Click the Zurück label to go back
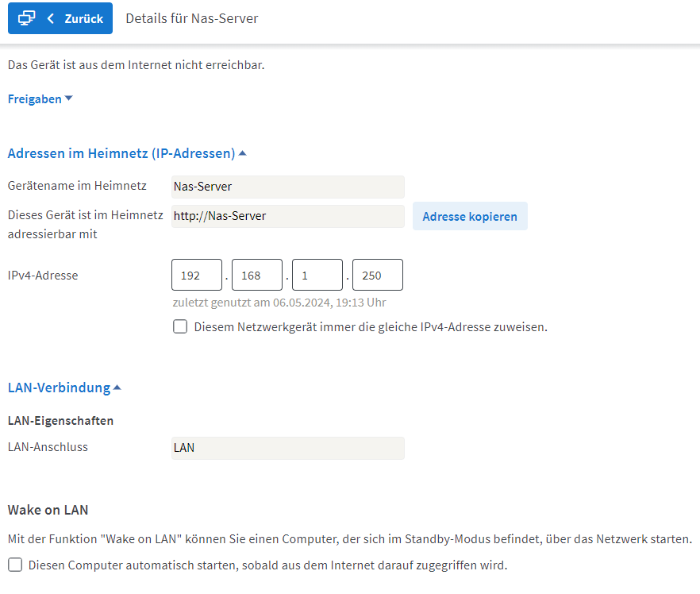Screen dimensions: 700x594 pos(84,19)
